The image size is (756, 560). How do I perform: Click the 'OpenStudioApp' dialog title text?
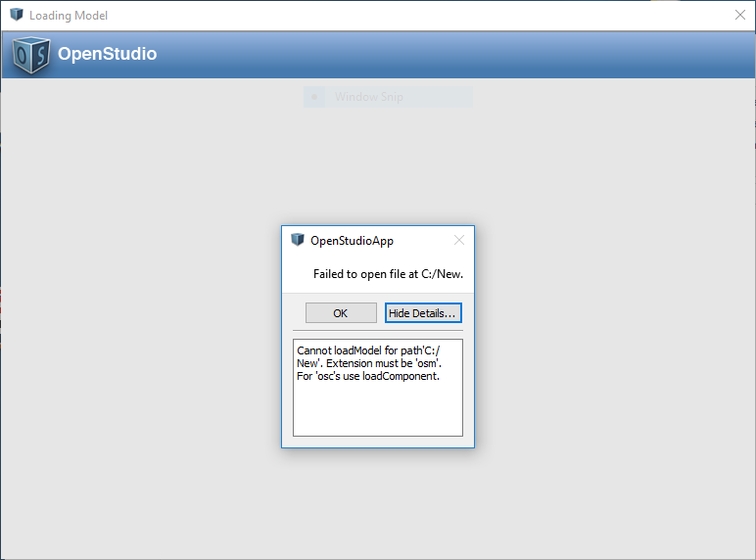[x=352, y=241]
